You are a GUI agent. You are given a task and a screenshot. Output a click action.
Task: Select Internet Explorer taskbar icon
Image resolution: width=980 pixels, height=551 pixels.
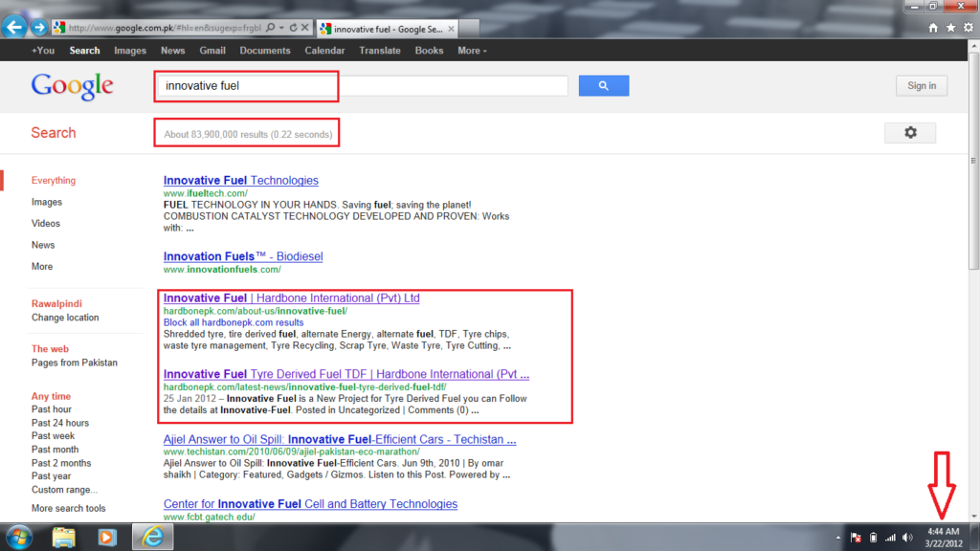pyautogui.click(x=152, y=538)
